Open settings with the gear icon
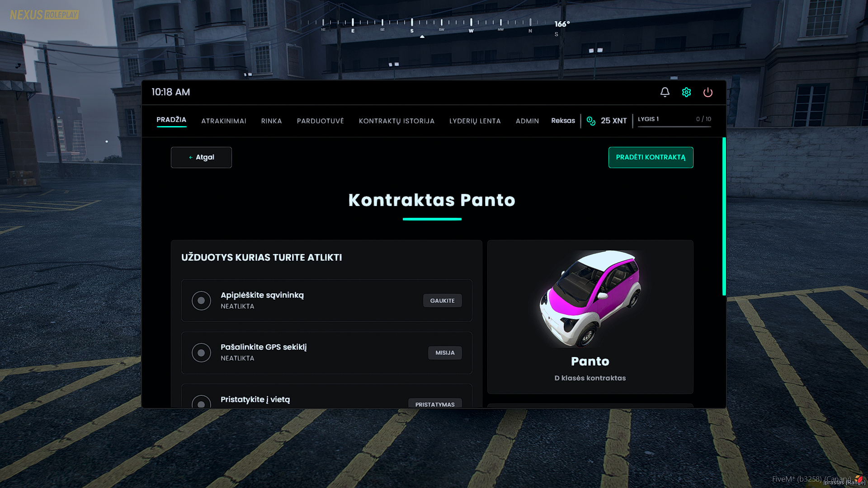 click(x=686, y=92)
